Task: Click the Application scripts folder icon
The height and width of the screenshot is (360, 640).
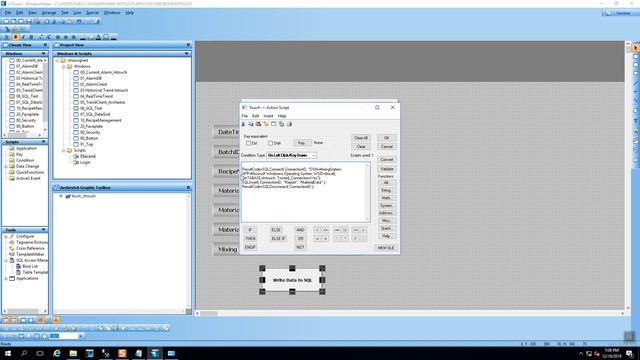Action: 12,149
